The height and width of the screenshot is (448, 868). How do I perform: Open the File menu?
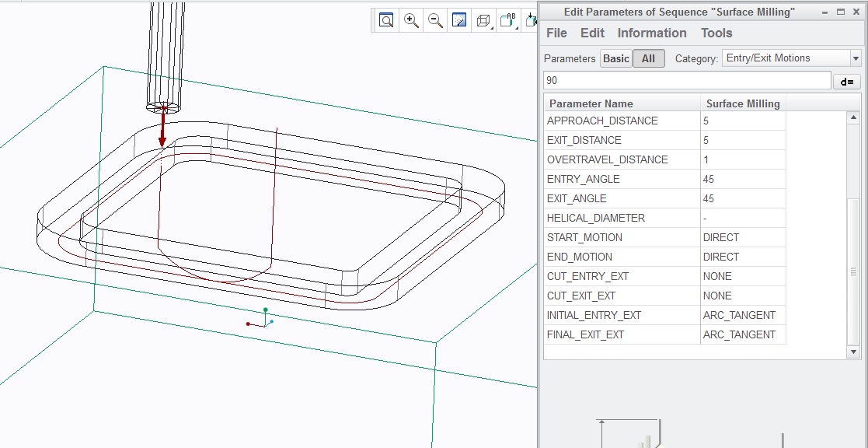pos(556,33)
